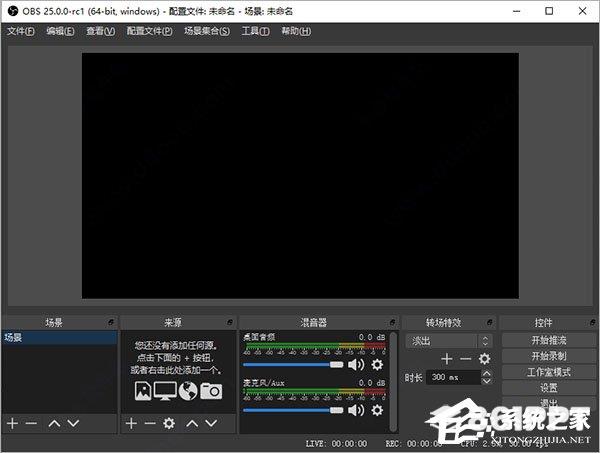Add a new source with plus icon

pyautogui.click(x=131, y=423)
